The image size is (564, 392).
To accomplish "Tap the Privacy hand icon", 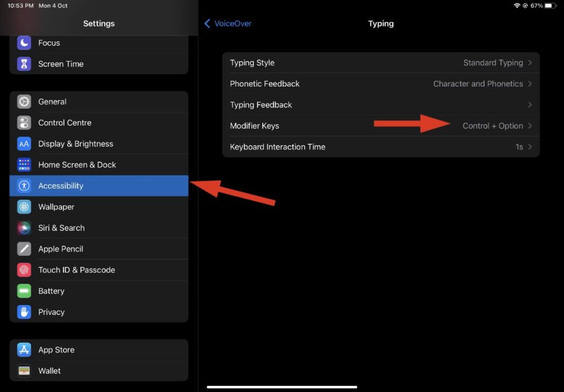I will 24,312.
